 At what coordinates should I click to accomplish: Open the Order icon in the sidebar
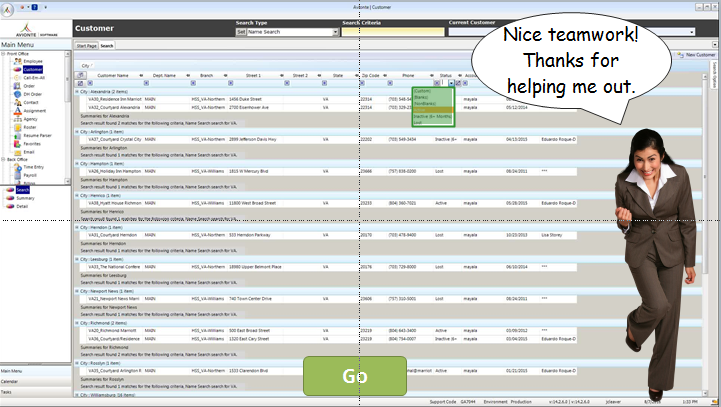pyautogui.click(x=18, y=86)
